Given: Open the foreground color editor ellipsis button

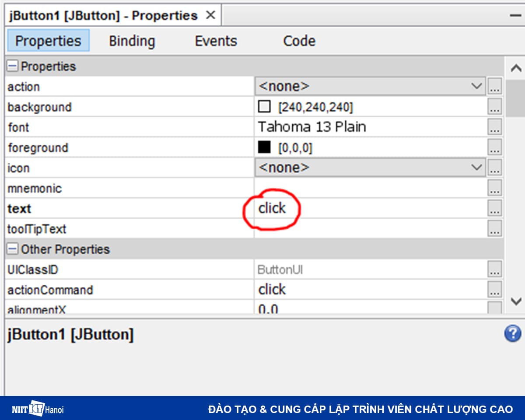Looking at the screenshot, I should 494,148.
